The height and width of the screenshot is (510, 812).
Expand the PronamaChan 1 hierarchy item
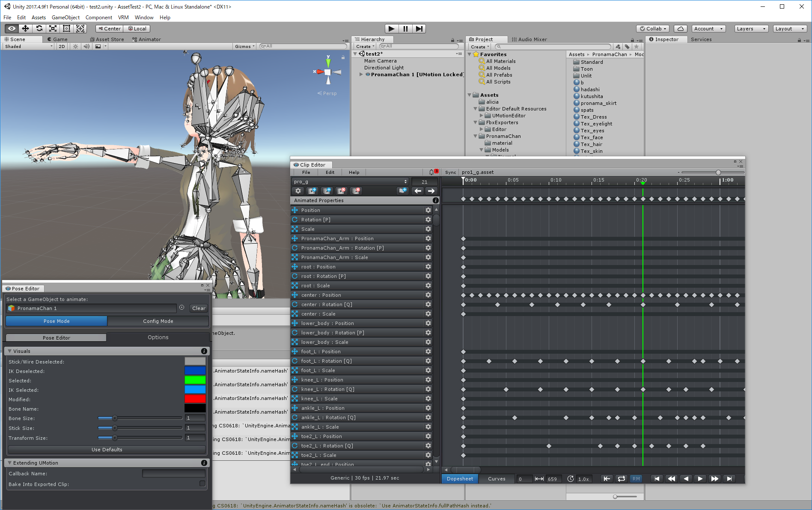361,75
